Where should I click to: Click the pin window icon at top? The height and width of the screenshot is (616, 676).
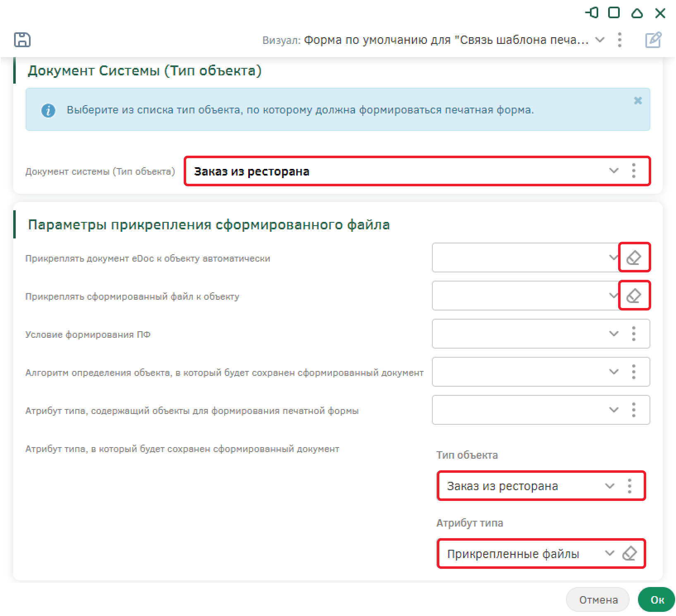592,13
